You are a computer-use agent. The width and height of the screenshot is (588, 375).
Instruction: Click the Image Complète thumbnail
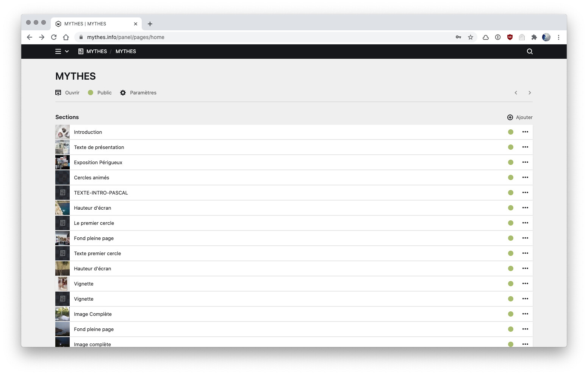coord(63,314)
